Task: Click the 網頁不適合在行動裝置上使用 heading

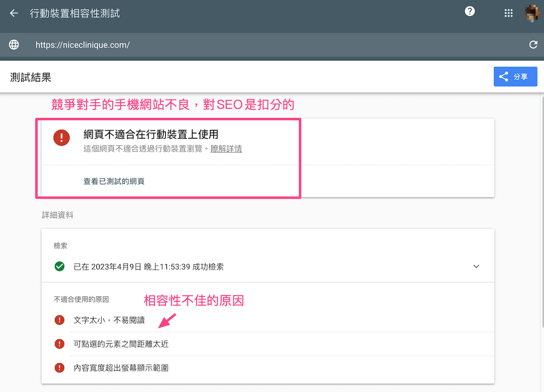Action: click(151, 134)
